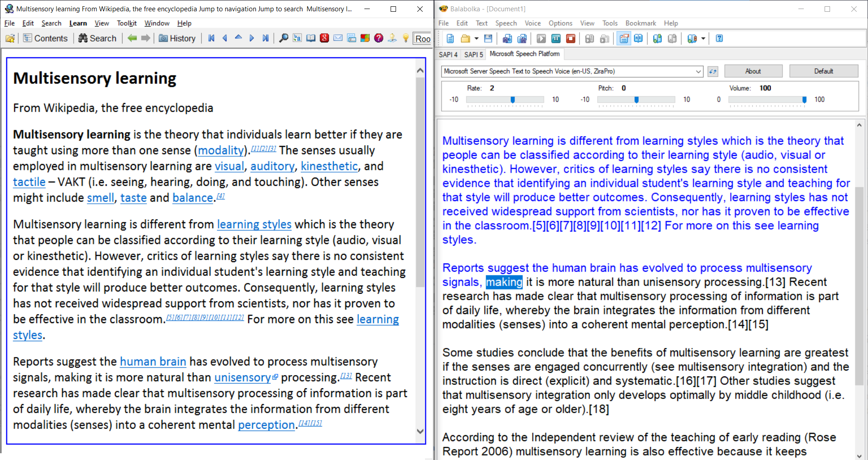
Task: Click the refresh voice button beside voice list
Action: click(713, 71)
